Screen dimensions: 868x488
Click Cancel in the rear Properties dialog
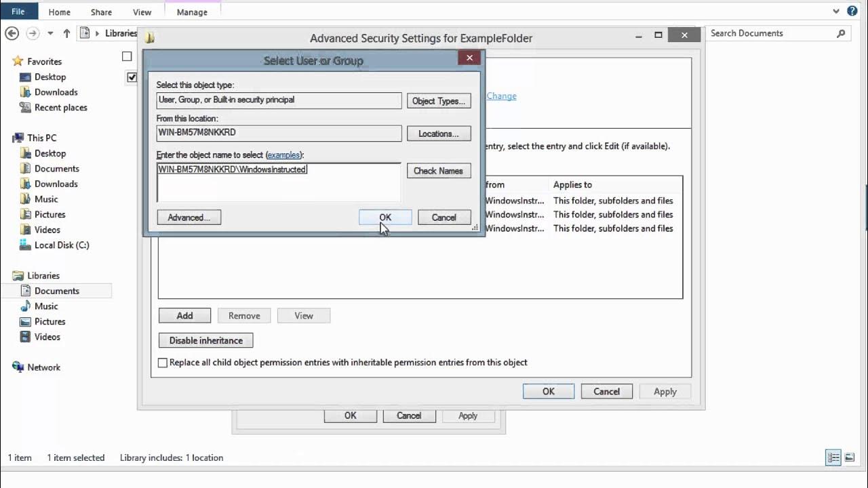coord(409,416)
